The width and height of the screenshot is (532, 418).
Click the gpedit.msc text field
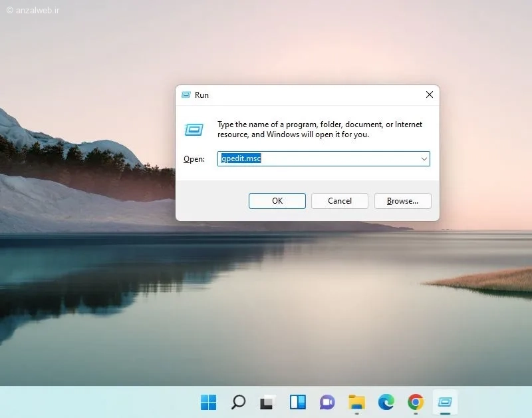(x=319, y=159)
